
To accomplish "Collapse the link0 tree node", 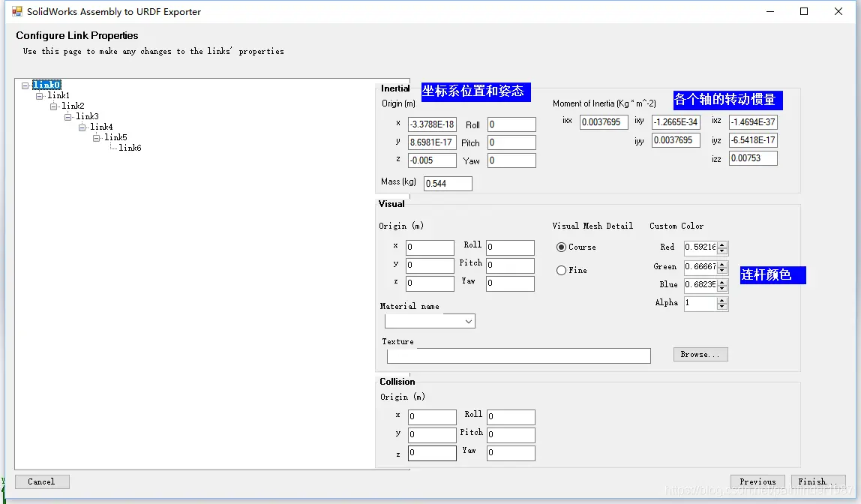I will tap(25, 85).
